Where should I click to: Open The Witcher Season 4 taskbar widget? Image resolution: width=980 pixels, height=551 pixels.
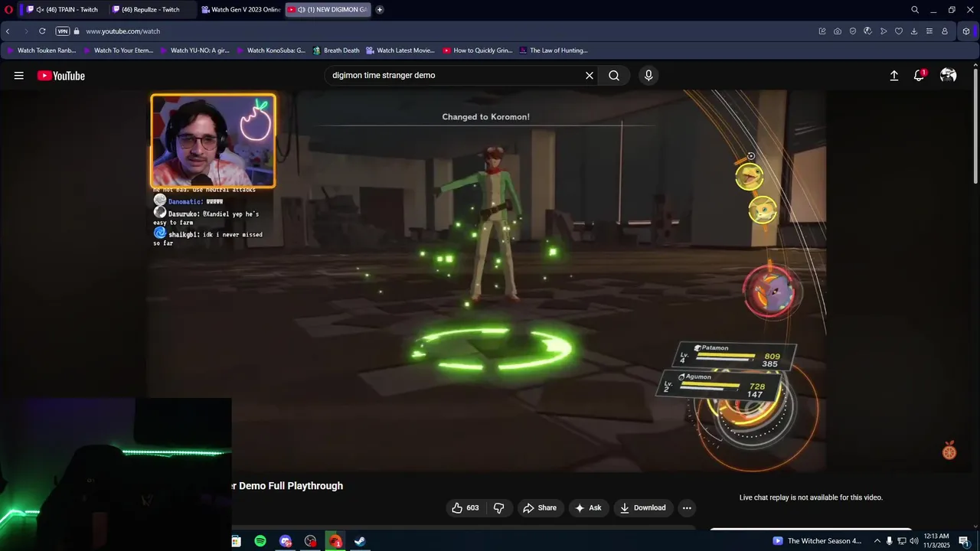click(818, 541)
